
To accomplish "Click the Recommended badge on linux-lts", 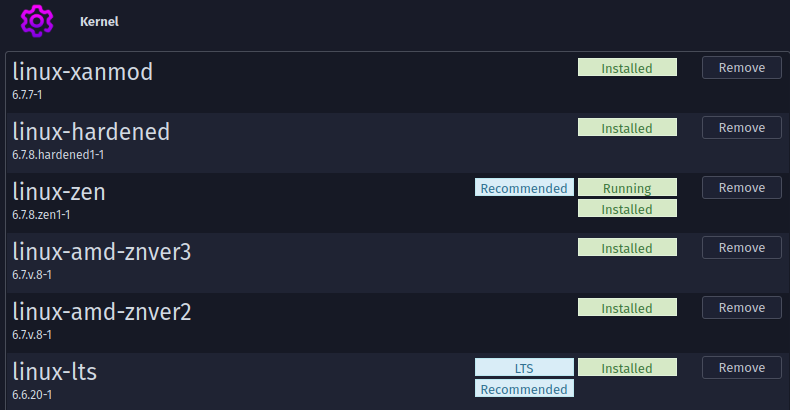I will tap(524, 389).
